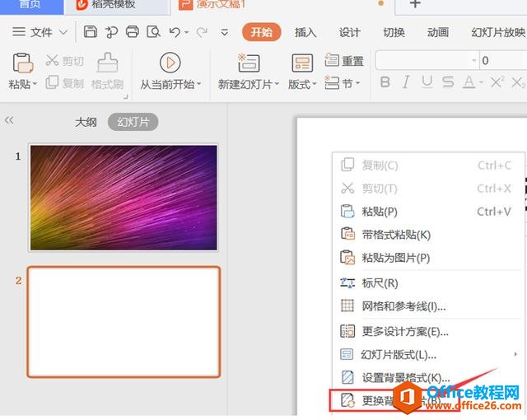
Task: Add a new document tab with plus
Action: pyautogui.click(x=415, y=4)
